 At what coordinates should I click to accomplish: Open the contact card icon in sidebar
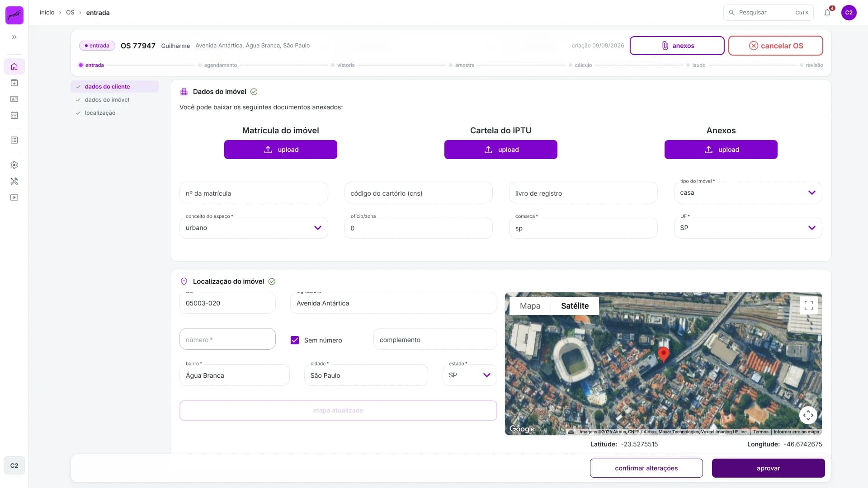pos(14,99)
